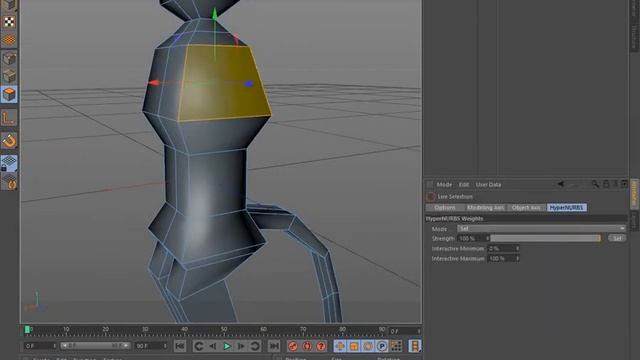
Task: Open the User Data menu
Action: (x=488, y=184)
